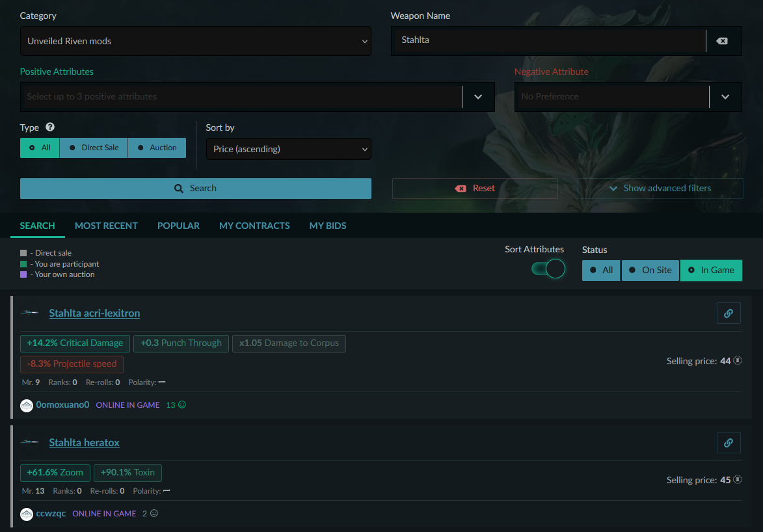
Task: Select Direct Sale type
Action: [x=94, y=148]
